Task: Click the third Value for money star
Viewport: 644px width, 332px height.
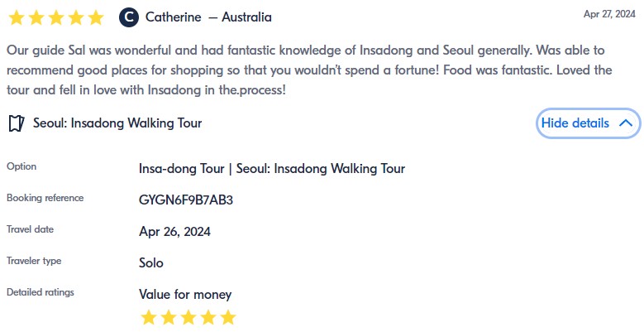Action: pyautogui.click(x=188, y=317)
